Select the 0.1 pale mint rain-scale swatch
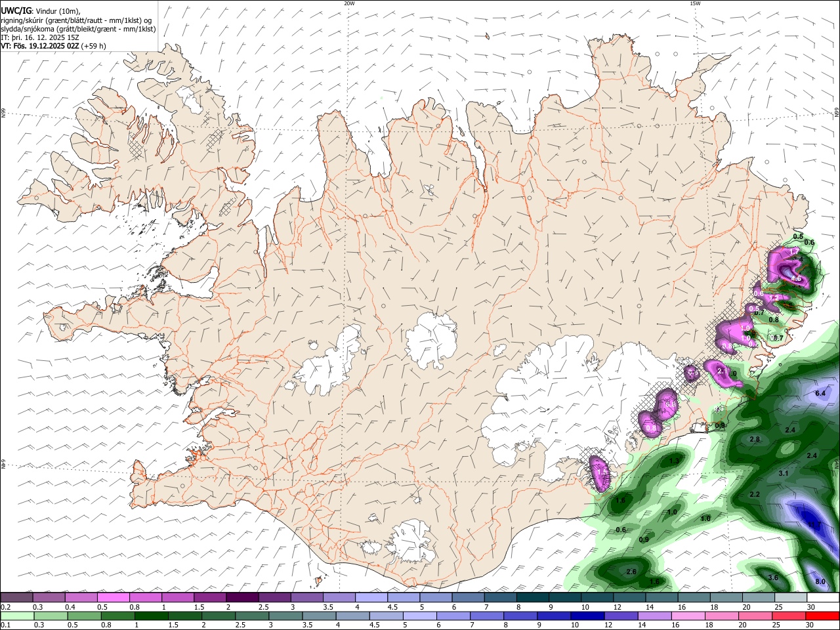 (x=16, y=616)
